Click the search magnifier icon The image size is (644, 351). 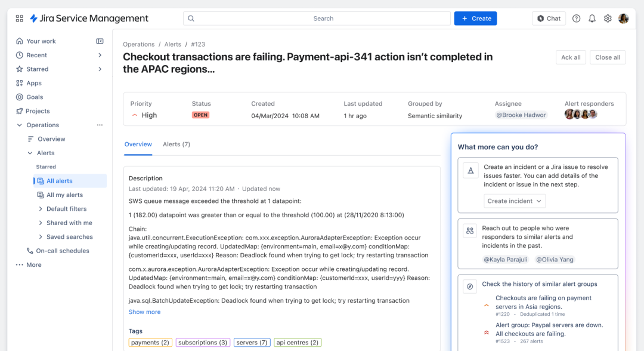pos(191,19)
